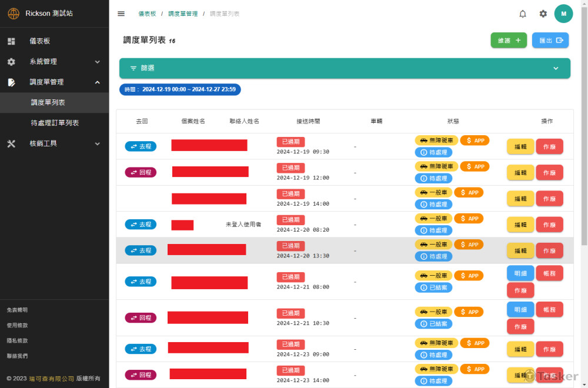Open 待處理訂單列表 in the sidebar
Image resolution: width=588 pixels, height=388 pixels.
tap(55, 123)
